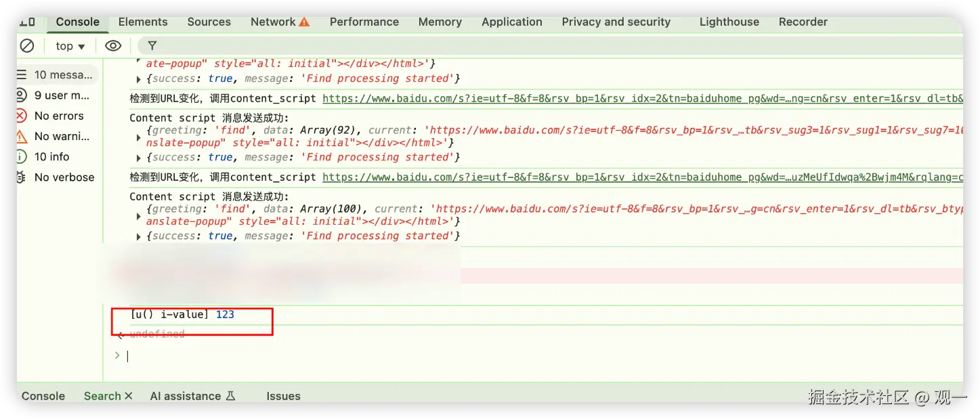The width and height of the screenshot is (980, 419).
Task: Clear the console with the circle-slash icon
Action: (x=26, y=46)
